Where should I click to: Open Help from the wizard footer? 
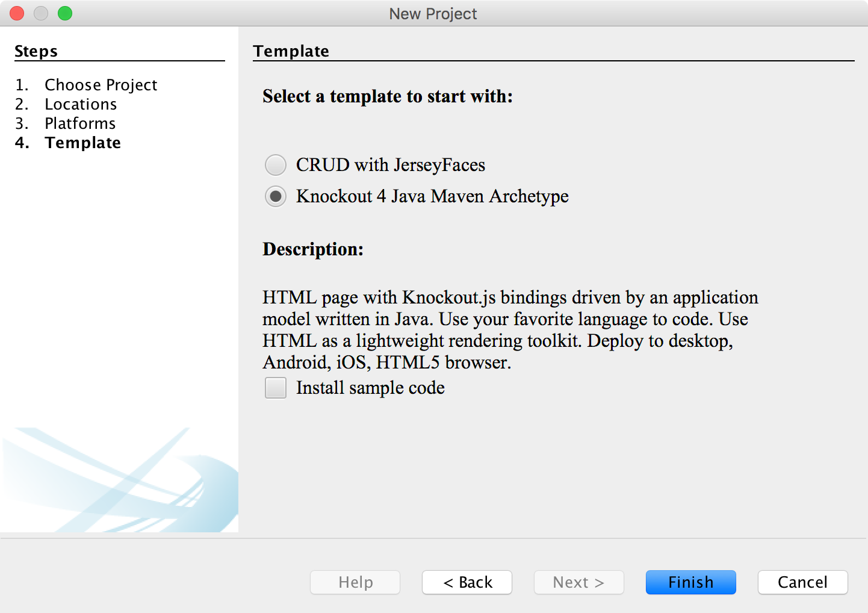355,582
